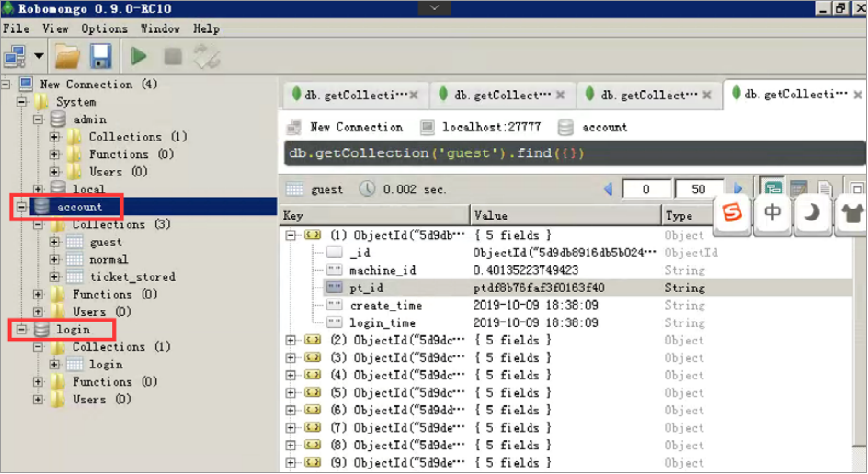Screen dimensions: 868x474
Task: Click the Sogou input S icon
Action: (x=732, y=213)
